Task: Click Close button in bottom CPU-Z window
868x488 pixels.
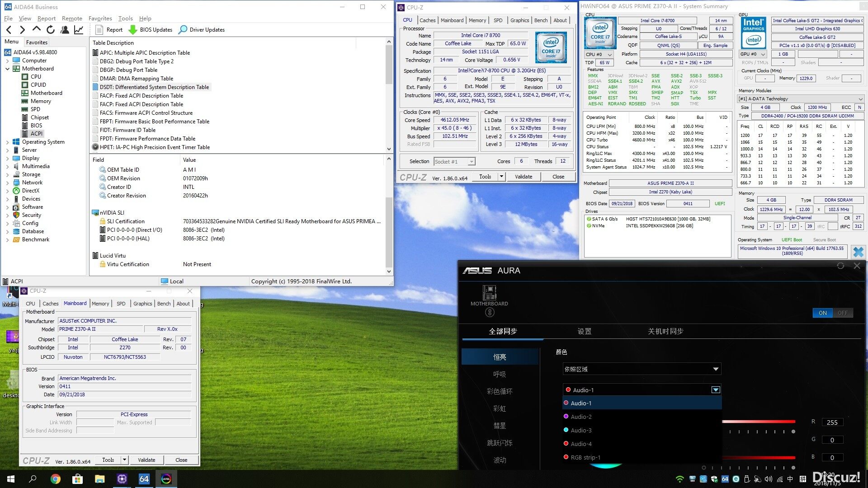Action: coord(181,460)
